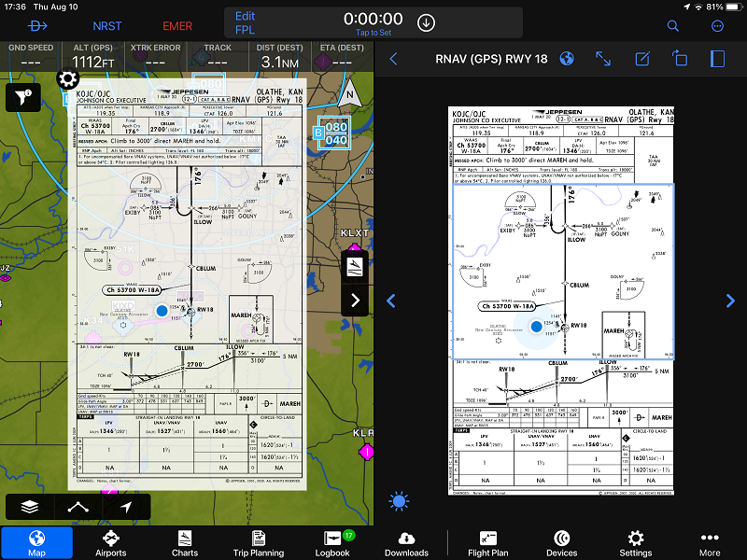This screenshot has height=560, width=747.
Task: Open the NRST nearest airports list
Action: [x=107, y=26]
